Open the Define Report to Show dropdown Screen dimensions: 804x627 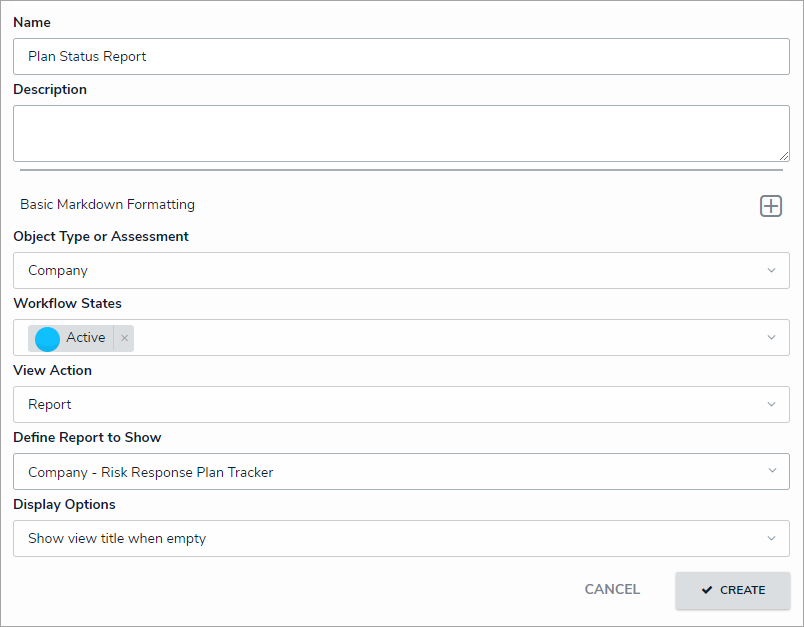coord(390,472)
